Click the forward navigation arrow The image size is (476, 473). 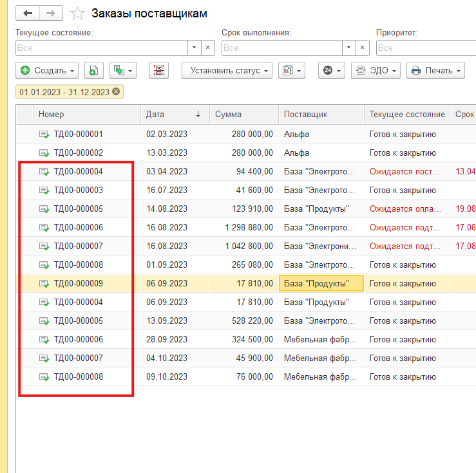pyautogui.click(x=52, y=13)
